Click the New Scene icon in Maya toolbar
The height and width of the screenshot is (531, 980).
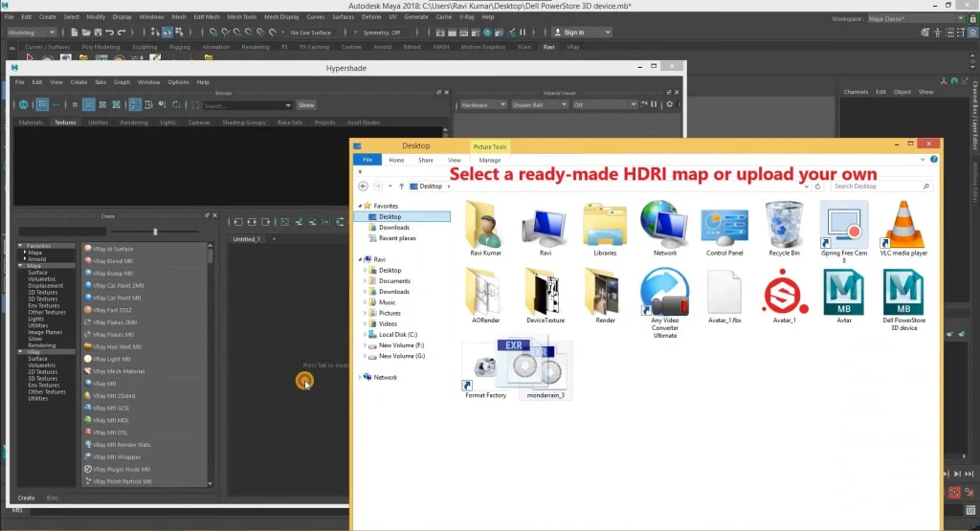point(74,33)
